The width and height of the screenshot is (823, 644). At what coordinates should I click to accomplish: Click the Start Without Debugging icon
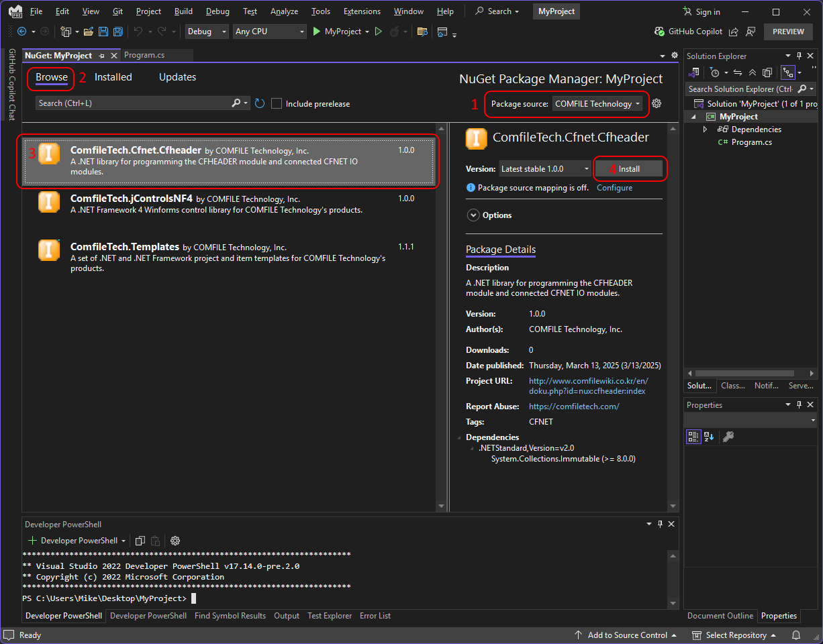click(379, 32)
